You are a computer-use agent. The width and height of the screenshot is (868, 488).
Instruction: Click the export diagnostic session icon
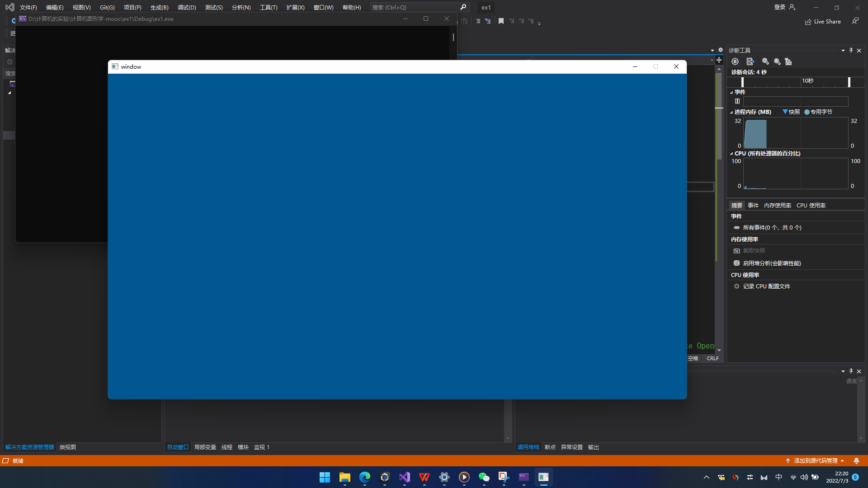point(750,61)
